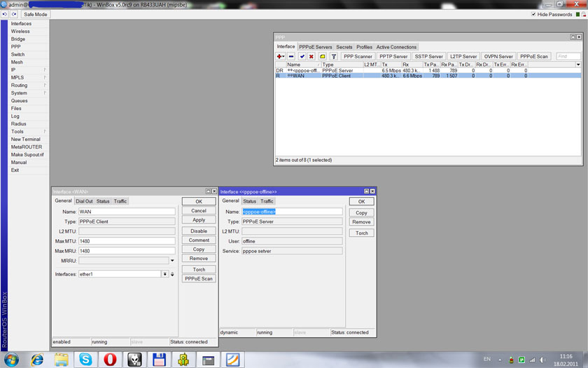Click PPTP Server button
Viewport: 588px width, 368px height.
click(393, 56)
